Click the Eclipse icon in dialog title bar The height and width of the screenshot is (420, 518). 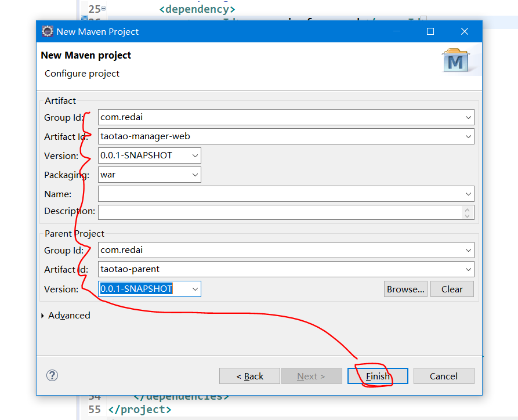47,31
